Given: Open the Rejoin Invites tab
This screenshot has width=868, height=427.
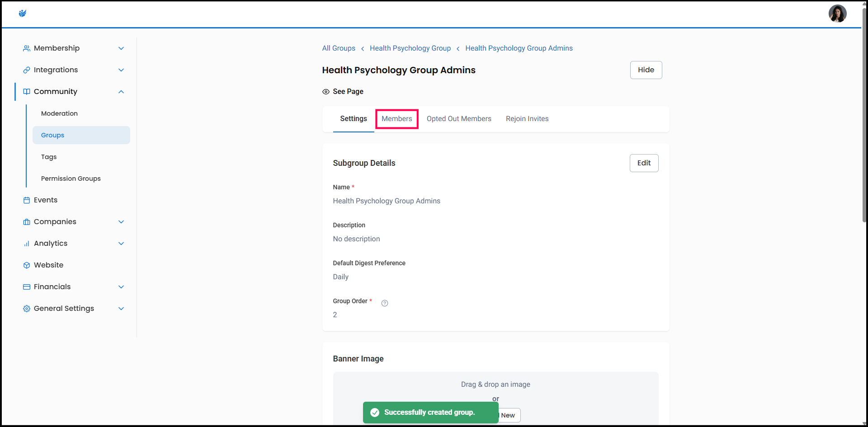Looking at the screenshot, I should click(x=527, y=119).
